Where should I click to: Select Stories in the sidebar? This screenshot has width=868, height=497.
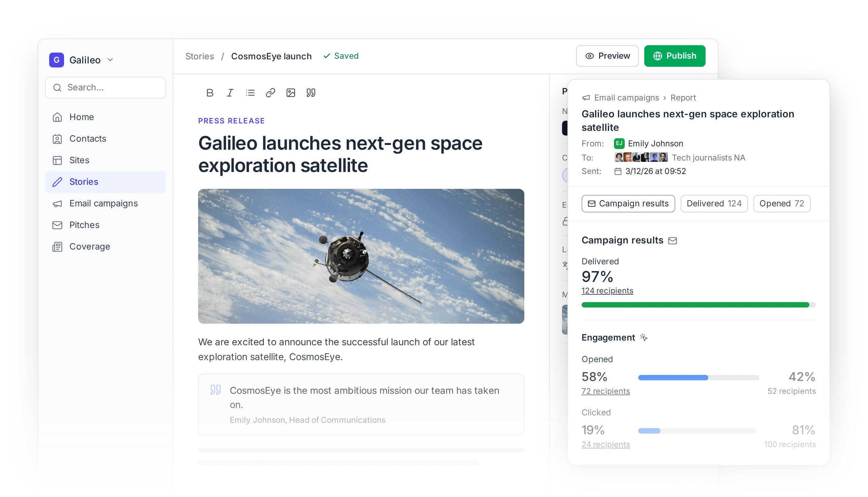105,182
